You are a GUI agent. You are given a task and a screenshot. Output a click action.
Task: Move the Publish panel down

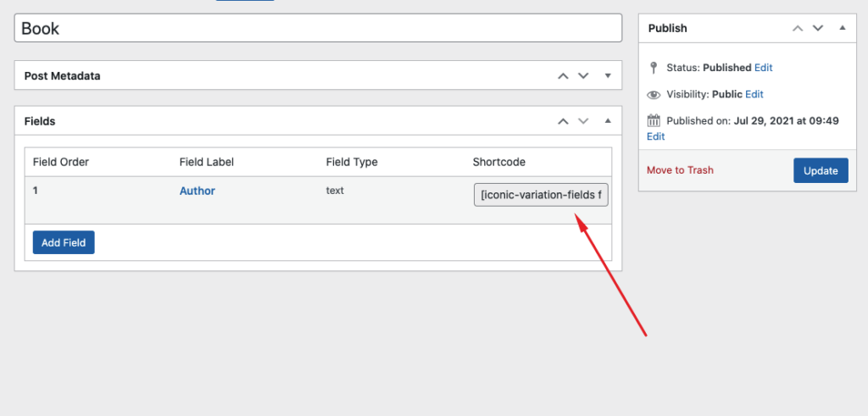818,28
